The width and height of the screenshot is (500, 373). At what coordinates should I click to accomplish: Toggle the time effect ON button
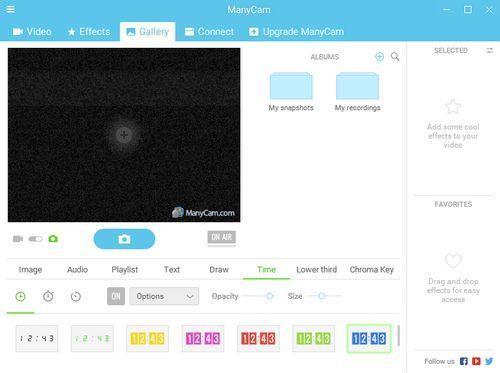tap(116, 296)
